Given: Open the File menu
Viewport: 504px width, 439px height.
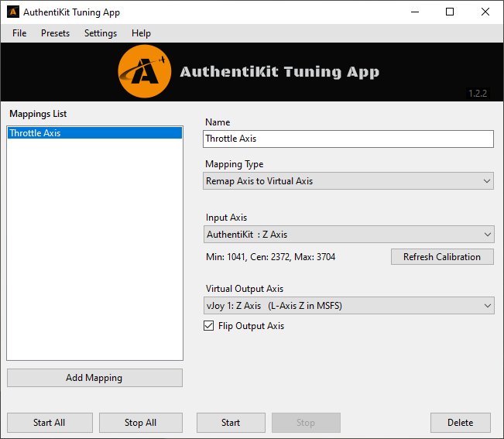Looking at the screenshot, I should tap(19, 33).
